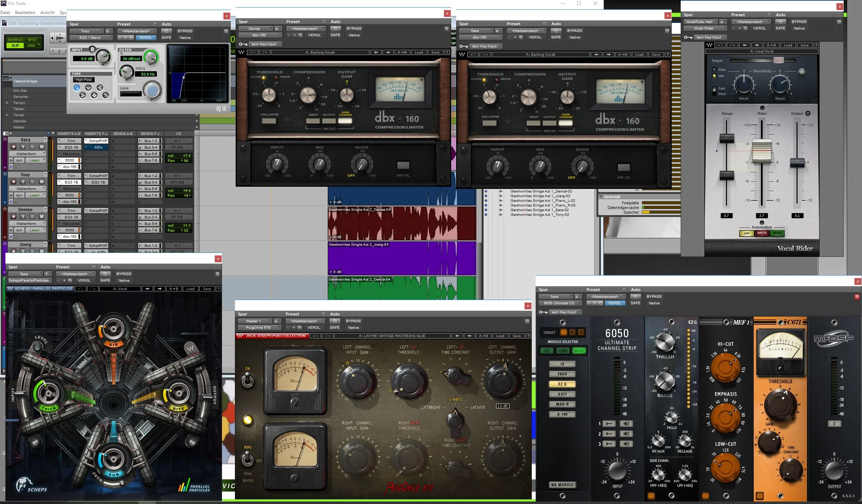The image size is (862, 504).
Task: Click the link icon on Scheps Parallel Particles
Action: (x=36, y=442)
